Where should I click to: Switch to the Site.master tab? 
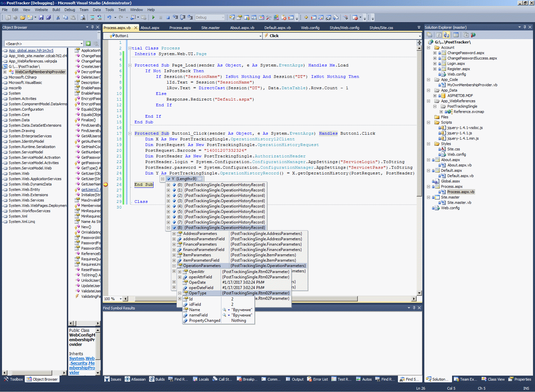click(210, 28)
